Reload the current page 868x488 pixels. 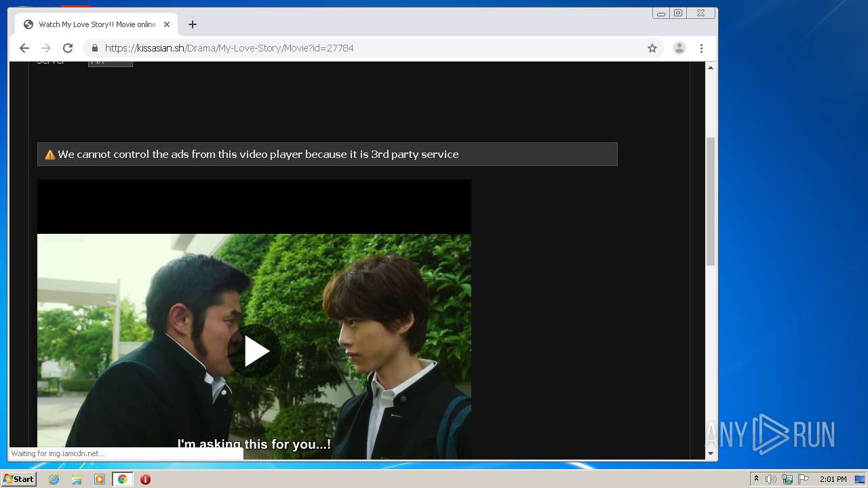[x=68, y=48]
